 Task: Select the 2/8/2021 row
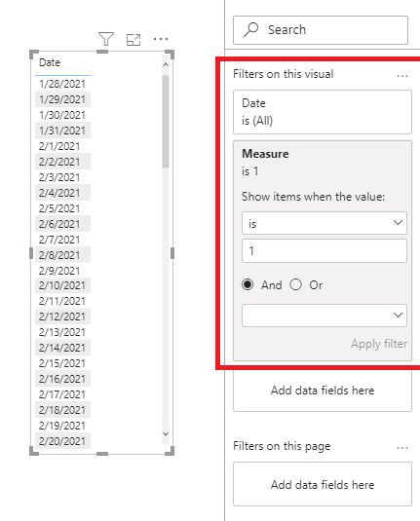[62, 255]
